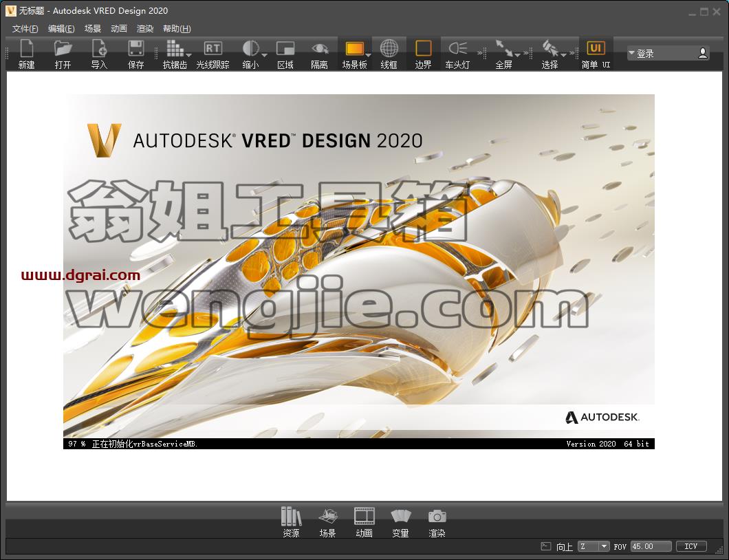Open the 选择 dropdown arrow
This screenshot has height=560, width=729.
(563, 56)
